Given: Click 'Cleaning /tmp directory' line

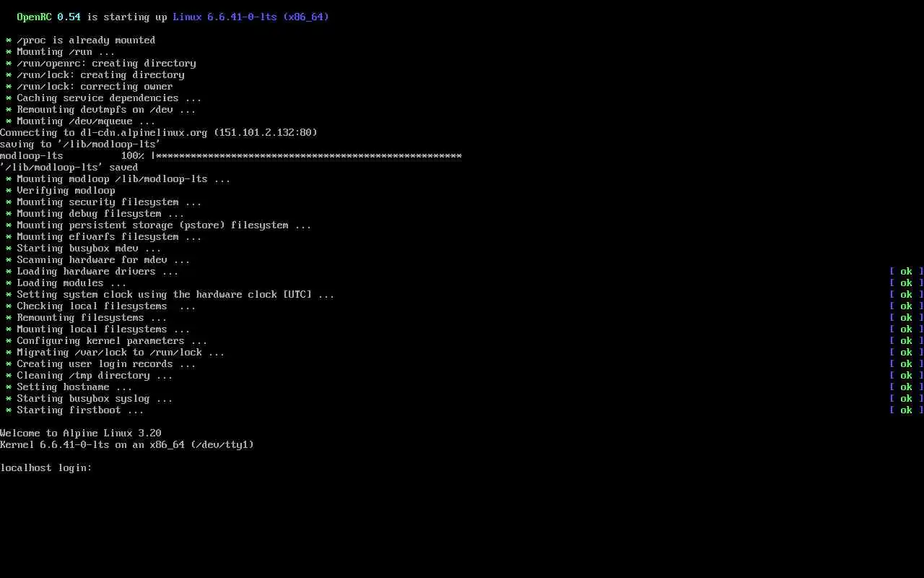Looking at the screenshot, I should click(90, 375).
